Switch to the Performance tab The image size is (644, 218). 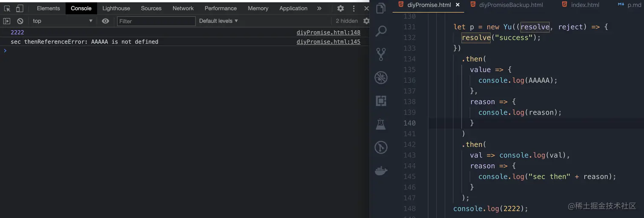[x=221, y=8]
